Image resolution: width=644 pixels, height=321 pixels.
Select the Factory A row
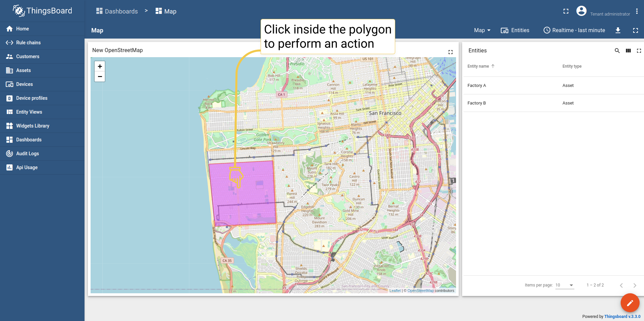pos(553,86)
